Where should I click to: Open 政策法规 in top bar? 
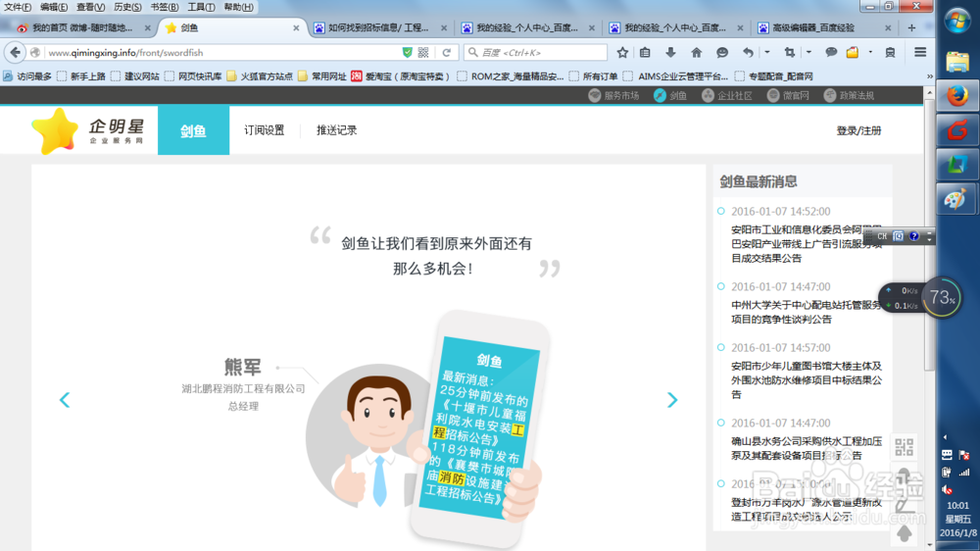[850, 95]
